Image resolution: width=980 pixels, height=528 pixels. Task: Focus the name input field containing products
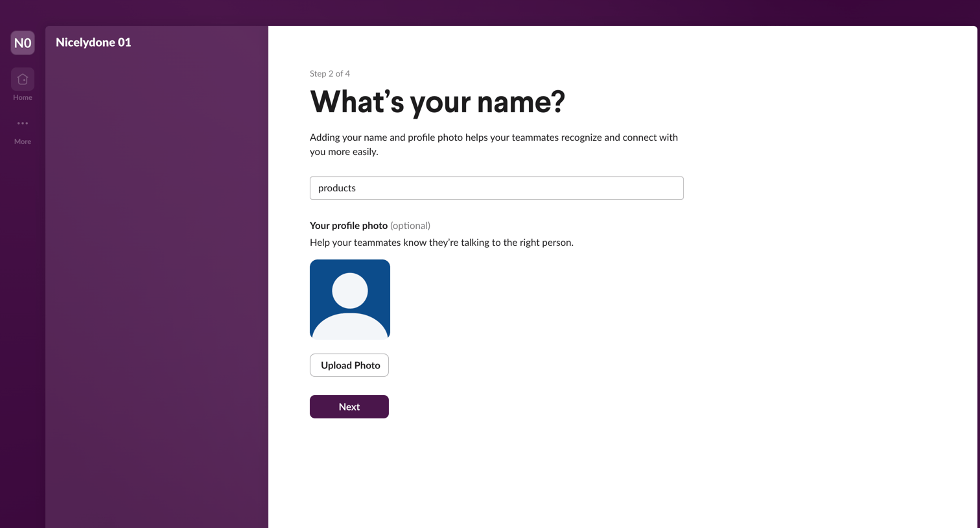496,188
